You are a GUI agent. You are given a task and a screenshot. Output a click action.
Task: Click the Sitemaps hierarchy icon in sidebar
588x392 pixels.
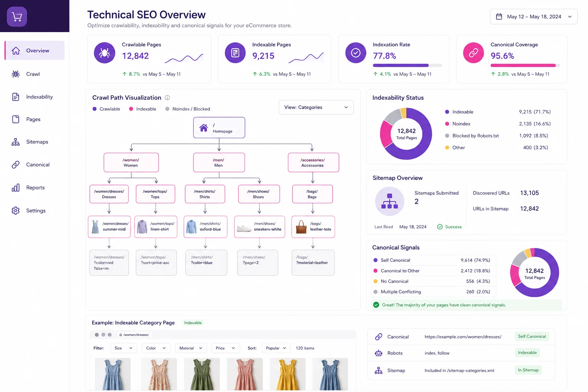(x=16, y=142)
